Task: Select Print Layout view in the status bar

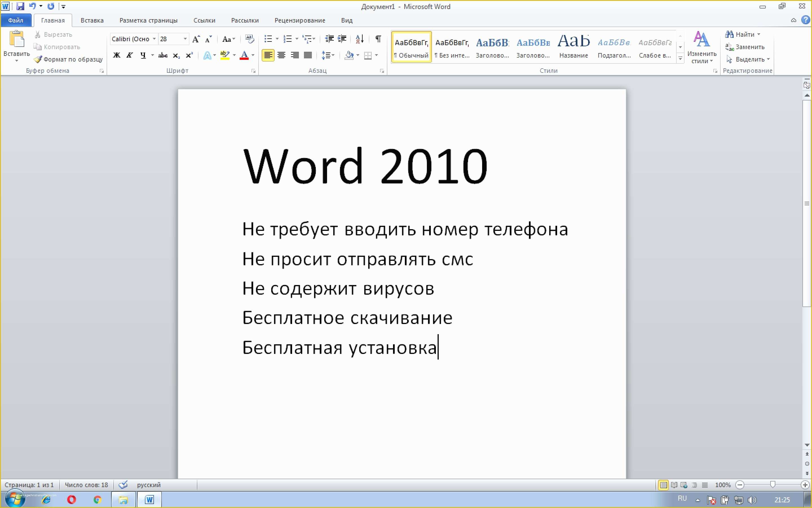Action: coord(663,485)
